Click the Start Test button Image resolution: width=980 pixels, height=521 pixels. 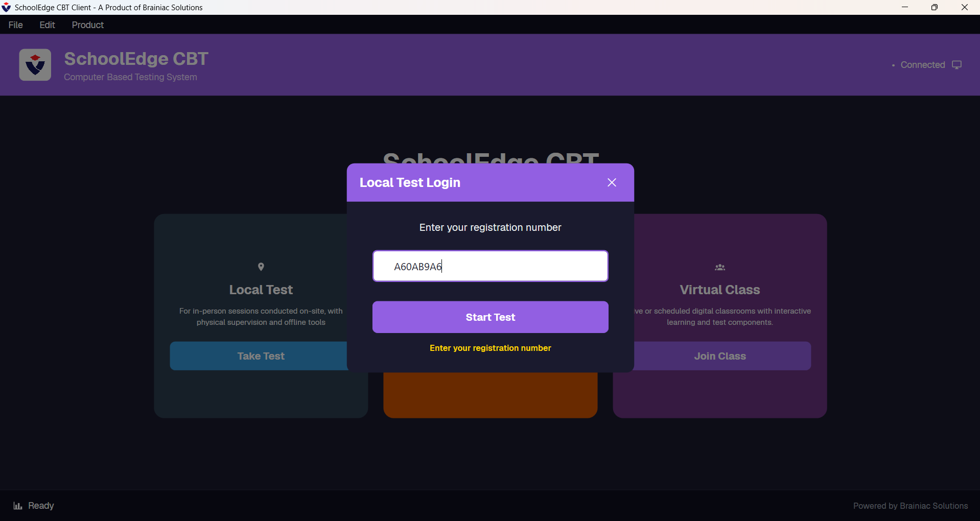click(490, 317)
